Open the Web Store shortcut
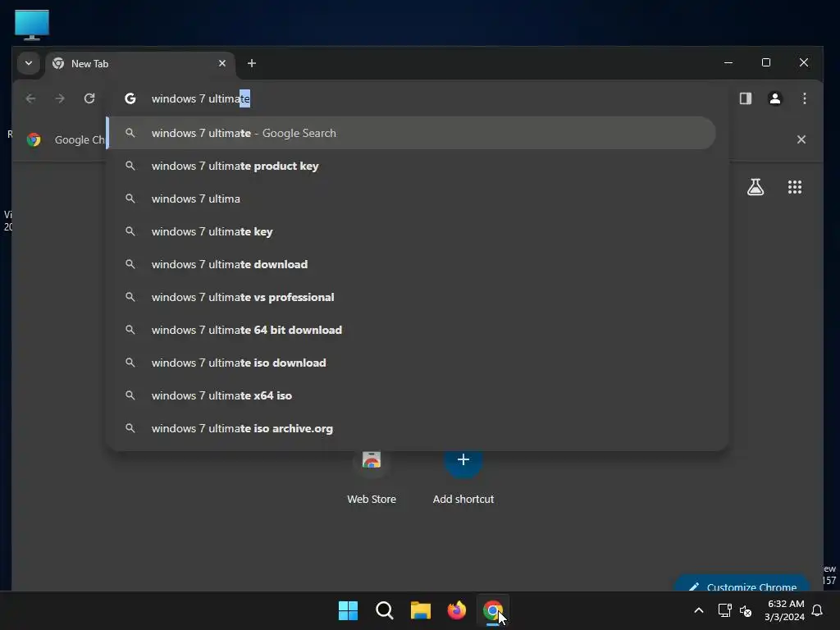840x630 pixels. tap(372, 477)
